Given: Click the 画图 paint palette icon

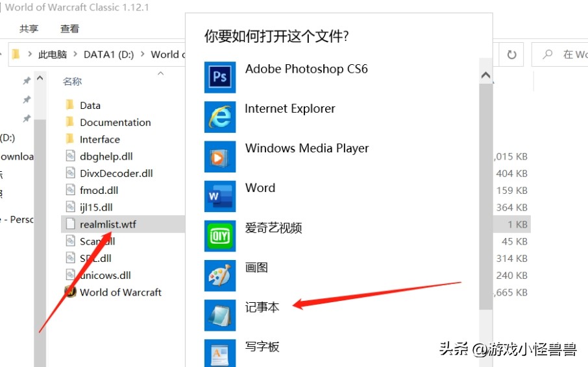Looking at the screenshot, I should 220,276.
